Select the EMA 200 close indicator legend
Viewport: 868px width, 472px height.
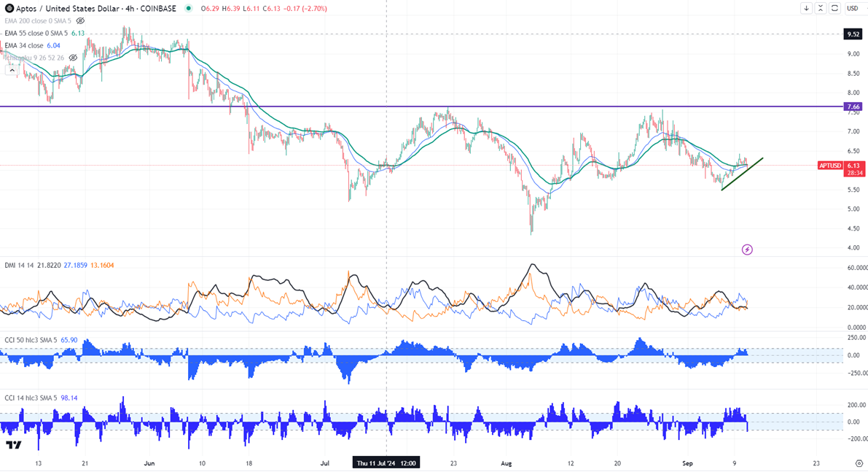(38, 21)
